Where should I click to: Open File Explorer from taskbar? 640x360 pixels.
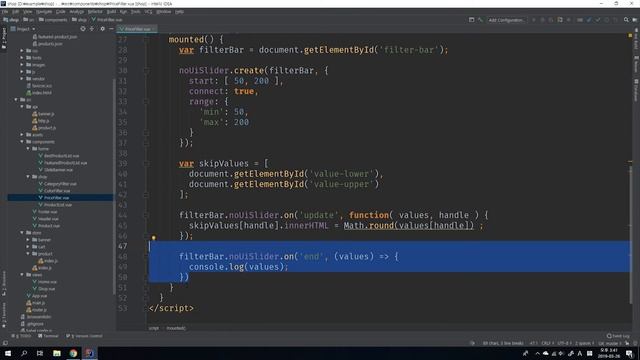[57, 353]
